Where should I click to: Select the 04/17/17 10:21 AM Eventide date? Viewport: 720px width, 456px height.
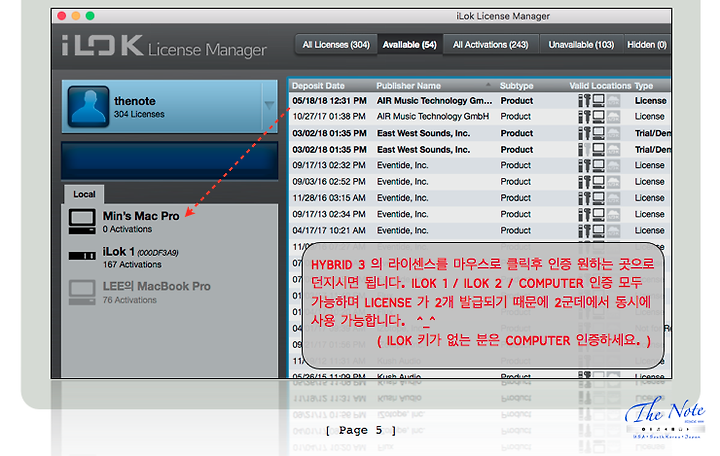pyautogui.click(x=329, y=231)
